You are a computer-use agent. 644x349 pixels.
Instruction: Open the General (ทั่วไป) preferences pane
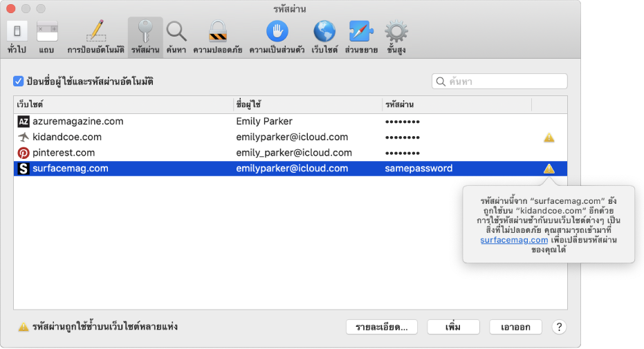pos(17,37)
